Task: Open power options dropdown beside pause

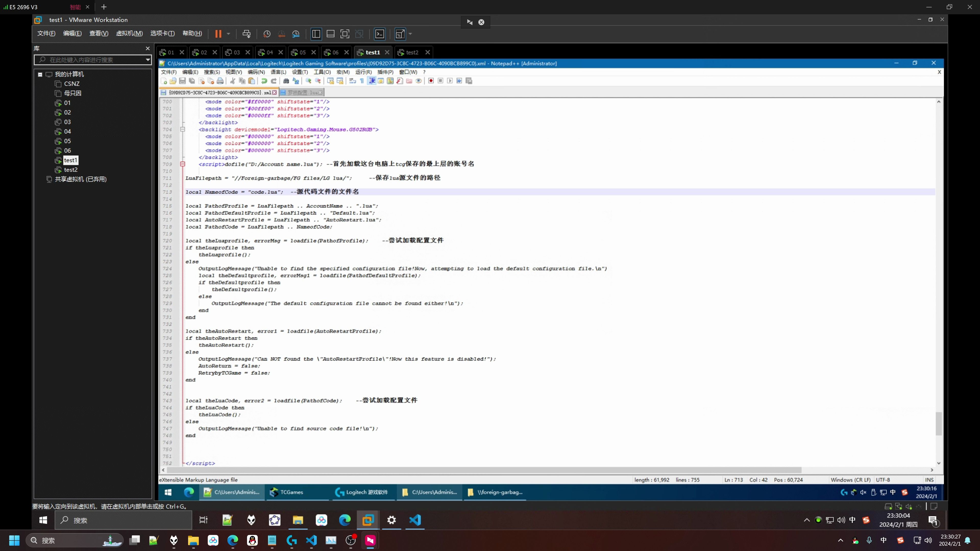Action: (x=228, y=34)
